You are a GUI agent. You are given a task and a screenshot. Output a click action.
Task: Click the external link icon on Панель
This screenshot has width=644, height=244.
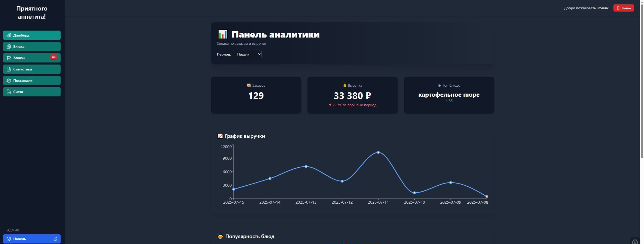coord(55,239)
